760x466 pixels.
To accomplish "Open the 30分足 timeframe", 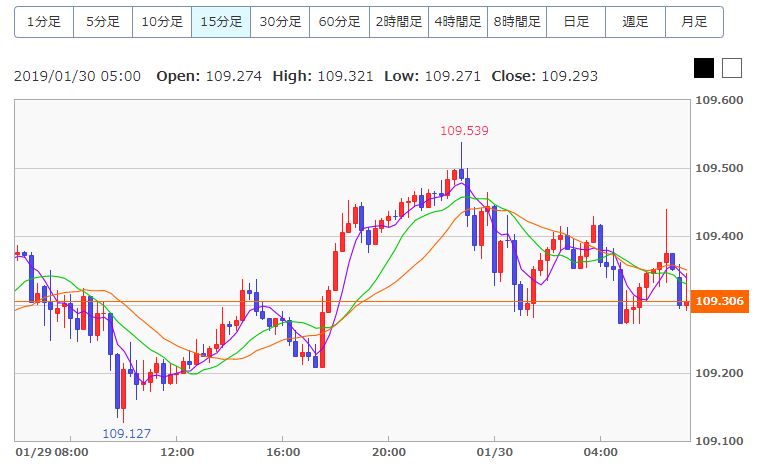I will 279,21.
